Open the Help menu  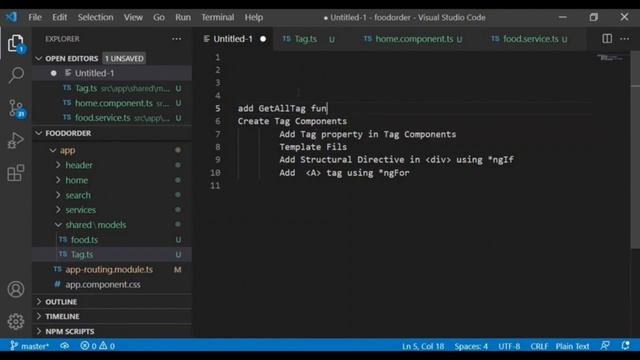pos(253,17)
